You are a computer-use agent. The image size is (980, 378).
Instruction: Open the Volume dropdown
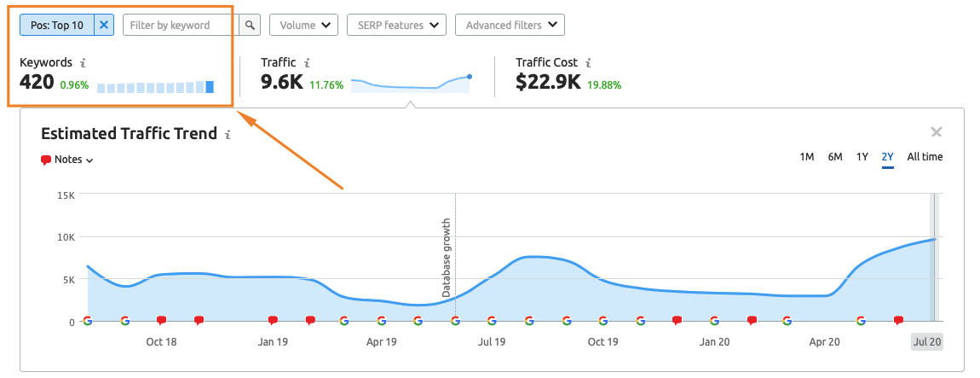[x=303, y=25]
